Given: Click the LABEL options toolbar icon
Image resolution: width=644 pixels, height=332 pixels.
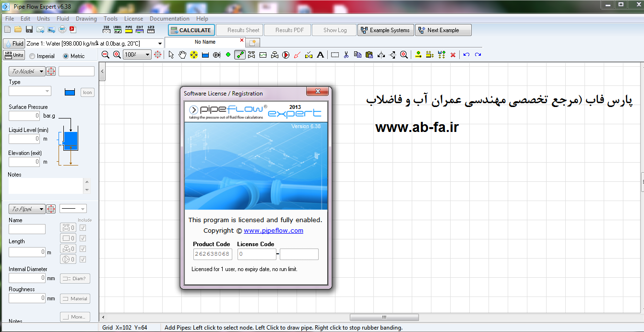Looking at the screenshot, I should tap(118, 29).
